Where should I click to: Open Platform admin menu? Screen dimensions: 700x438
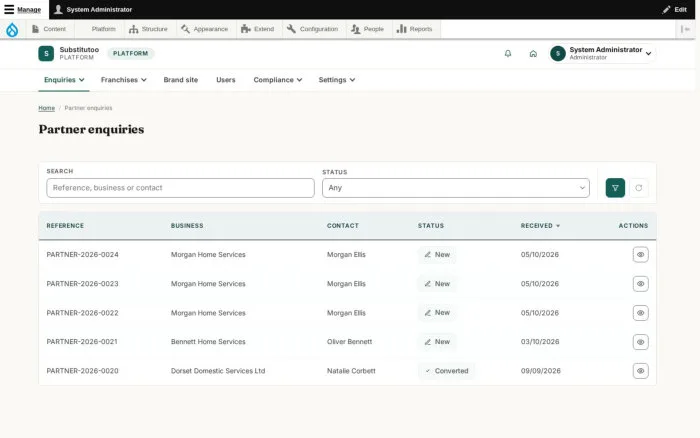(x=104, y=29)
